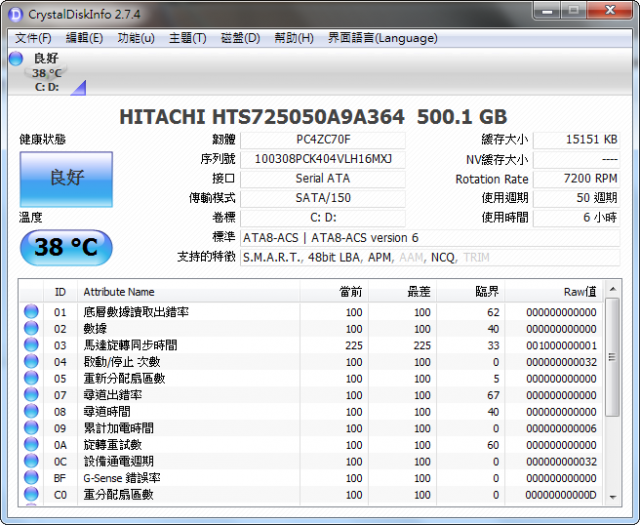Click status orb for attribute C0

pyautogui.click(x=31, y=494)
